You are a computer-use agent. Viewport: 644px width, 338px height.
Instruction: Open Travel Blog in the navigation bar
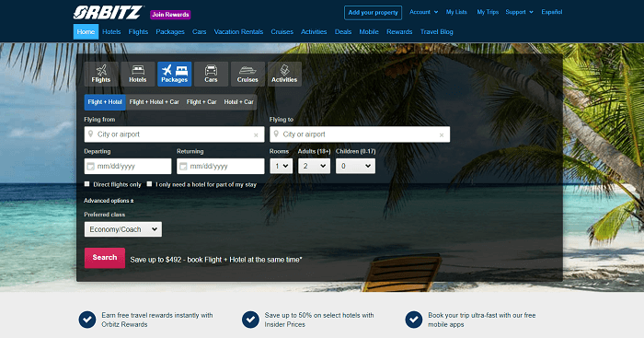[437, 31]
